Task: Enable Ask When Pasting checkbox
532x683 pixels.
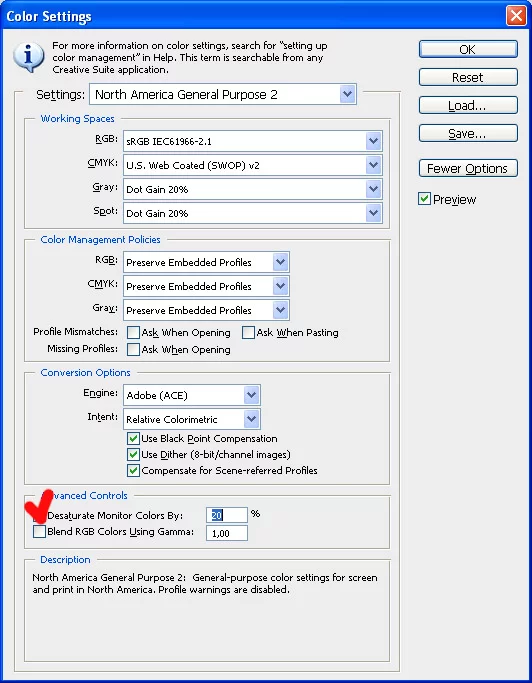Action: [x=248, y=333]
